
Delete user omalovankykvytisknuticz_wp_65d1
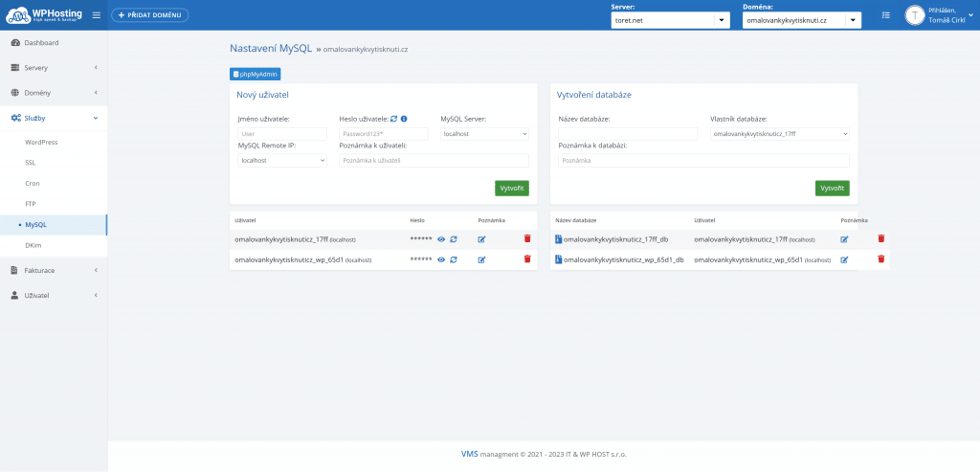527,258
